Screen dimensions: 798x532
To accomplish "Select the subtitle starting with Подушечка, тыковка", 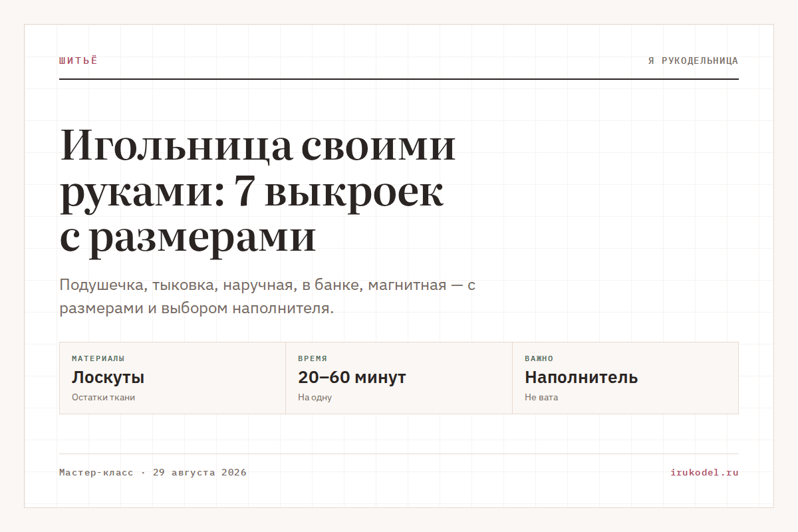I will [268, 297].
